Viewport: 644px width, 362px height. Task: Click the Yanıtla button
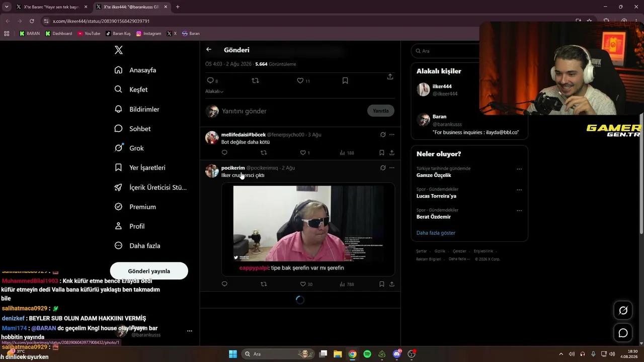coord(381,111)
